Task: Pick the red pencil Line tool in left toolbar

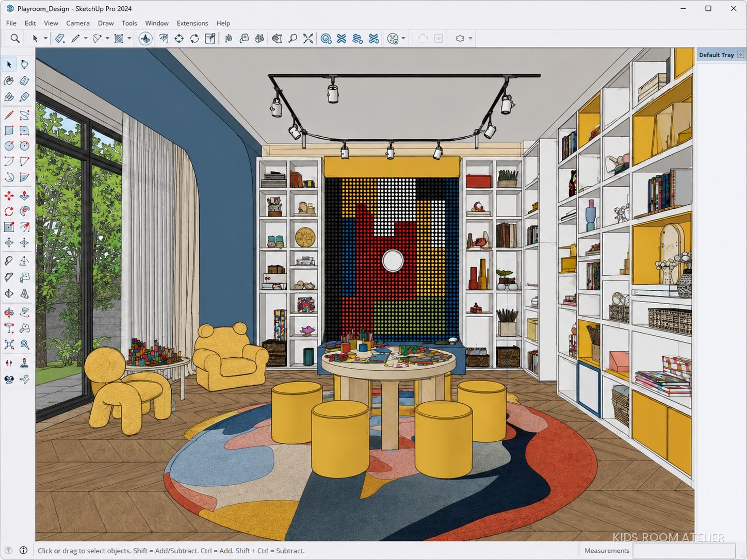Action: pos(9,115)
